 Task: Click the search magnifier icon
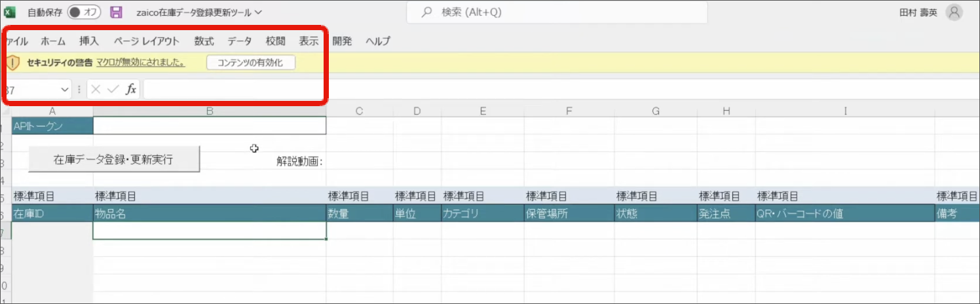(426, 12)
